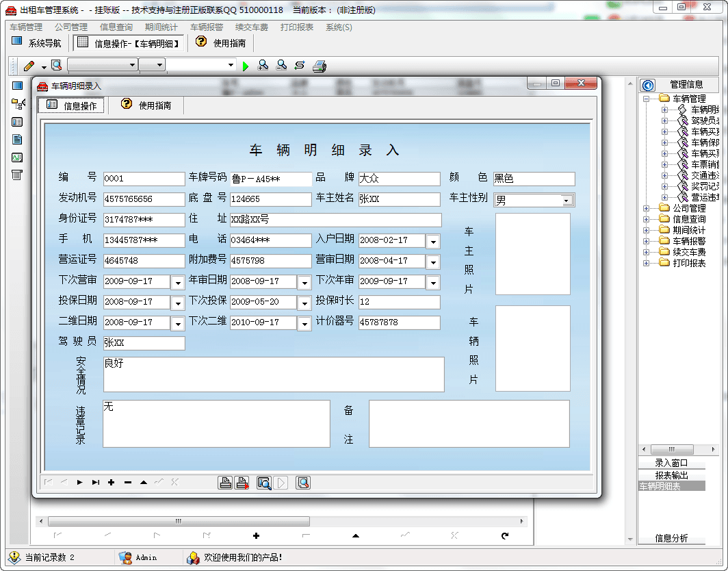This screenshot has height=571, width=728.
Task: Click the horizontal scrollbar below the dialog
Action: coord(178,521)
